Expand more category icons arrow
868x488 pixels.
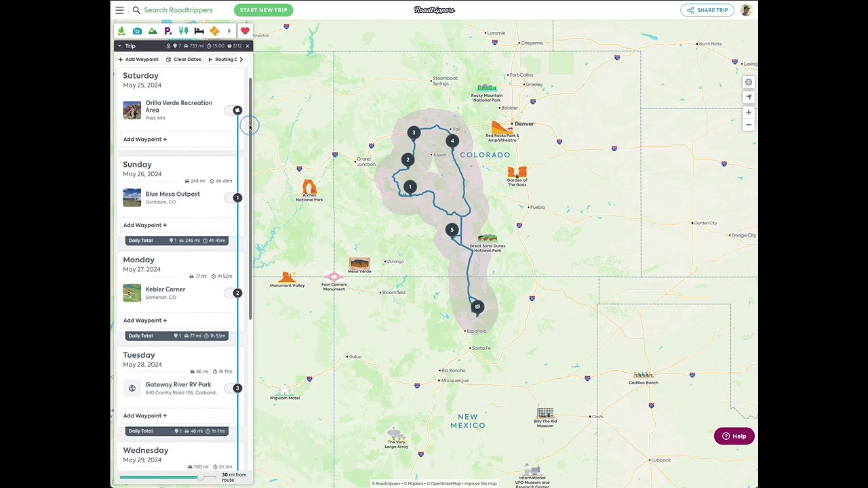(x=229, y=31)
